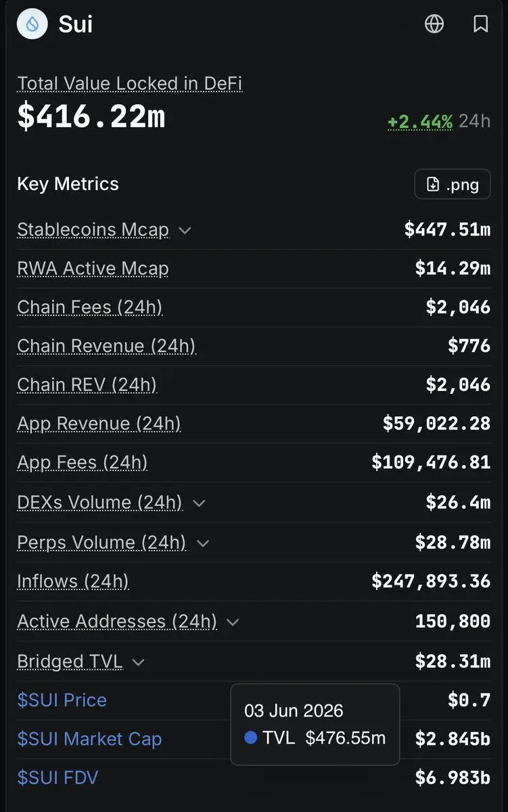Click the RWA Active Mcap label
Screen dimensions: 508x812
coord(93,269)
